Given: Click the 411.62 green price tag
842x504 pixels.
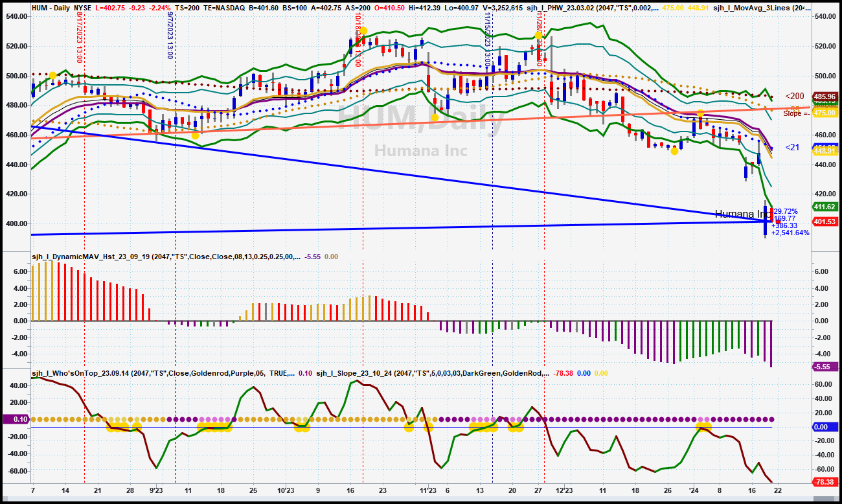Looking at the screenshot, I should coord(825,207).
